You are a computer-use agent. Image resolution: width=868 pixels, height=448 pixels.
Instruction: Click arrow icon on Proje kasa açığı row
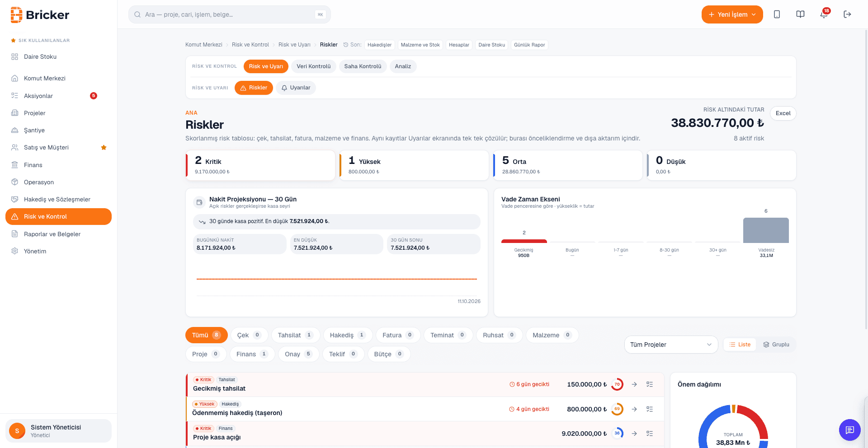coord(634,434)
